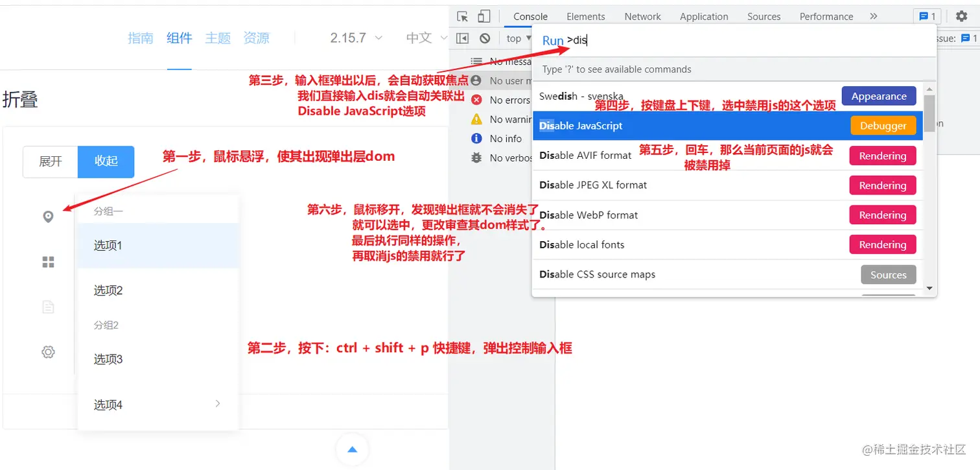Click the Sources badge
The width and height of the screenshot is (980, 470).
click(x=888, y=275)
